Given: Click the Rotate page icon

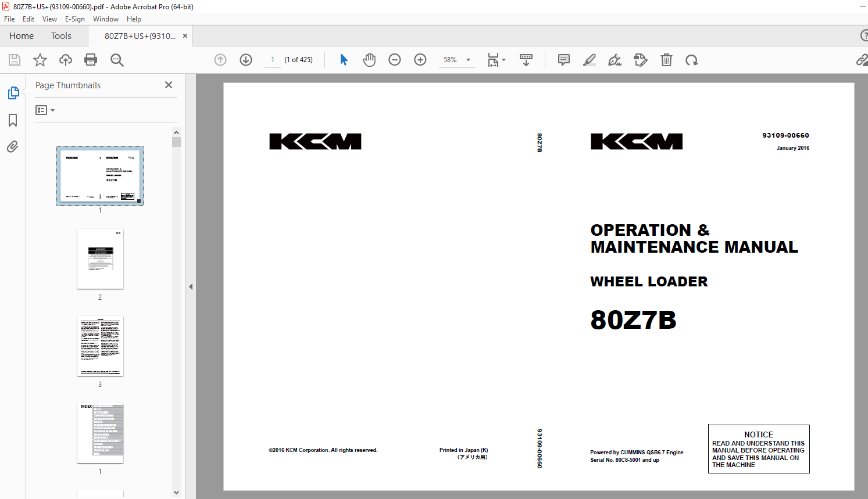Looking at the screenshot, I should click(691, 60).
